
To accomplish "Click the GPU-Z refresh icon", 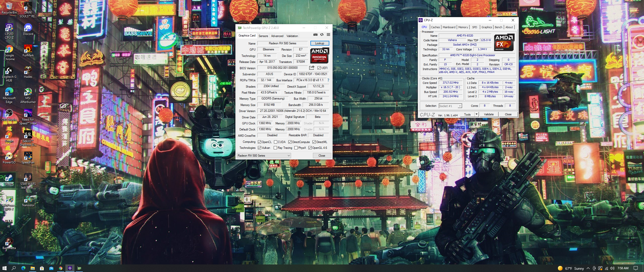I will coord(322,35).
